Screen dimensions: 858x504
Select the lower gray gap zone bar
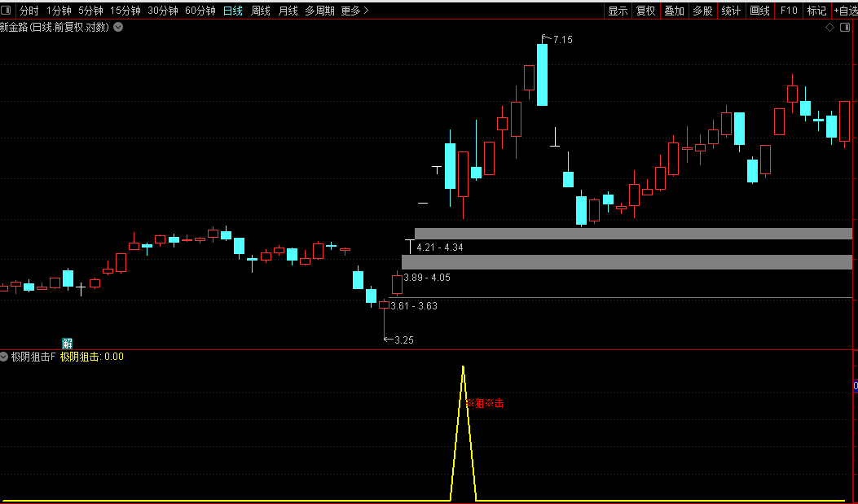tap(627, 262)
